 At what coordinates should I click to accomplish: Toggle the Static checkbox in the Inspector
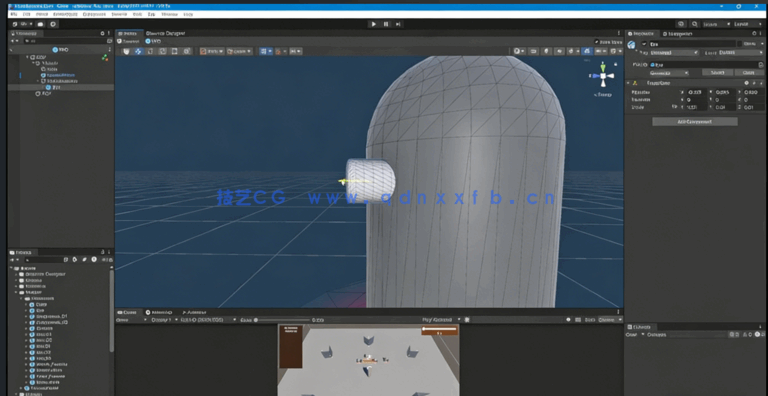[x=741, y=44]
